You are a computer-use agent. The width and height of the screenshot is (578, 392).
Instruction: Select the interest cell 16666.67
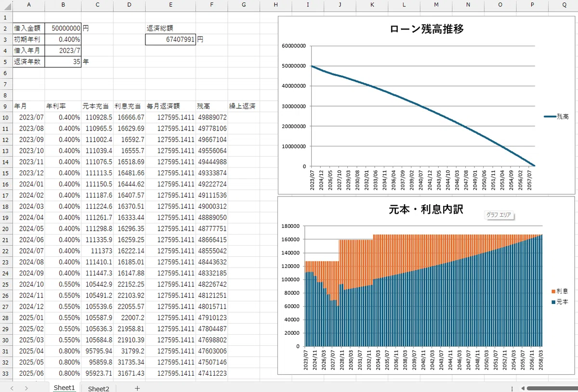(129, 117)
